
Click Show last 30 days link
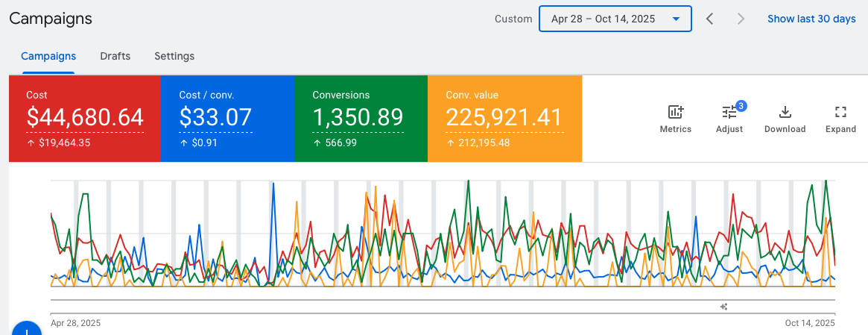click(x=811, y=19)
